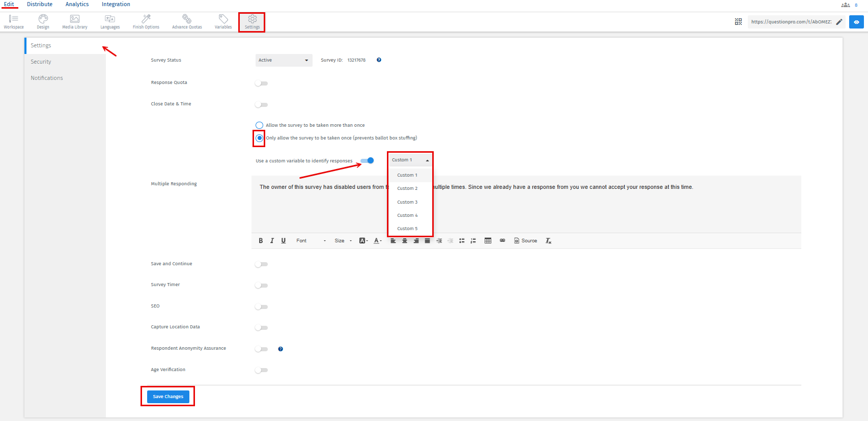The image size is (868, 421).
Task: Toggle the Response Quota switch
Action: pos(261,83)
